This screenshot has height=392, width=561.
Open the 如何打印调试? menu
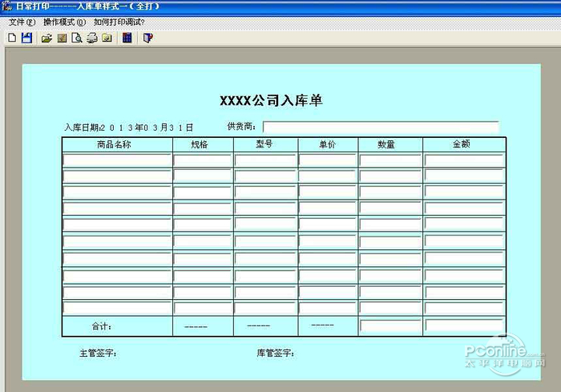pyautogui.click(x=119, y=22)
